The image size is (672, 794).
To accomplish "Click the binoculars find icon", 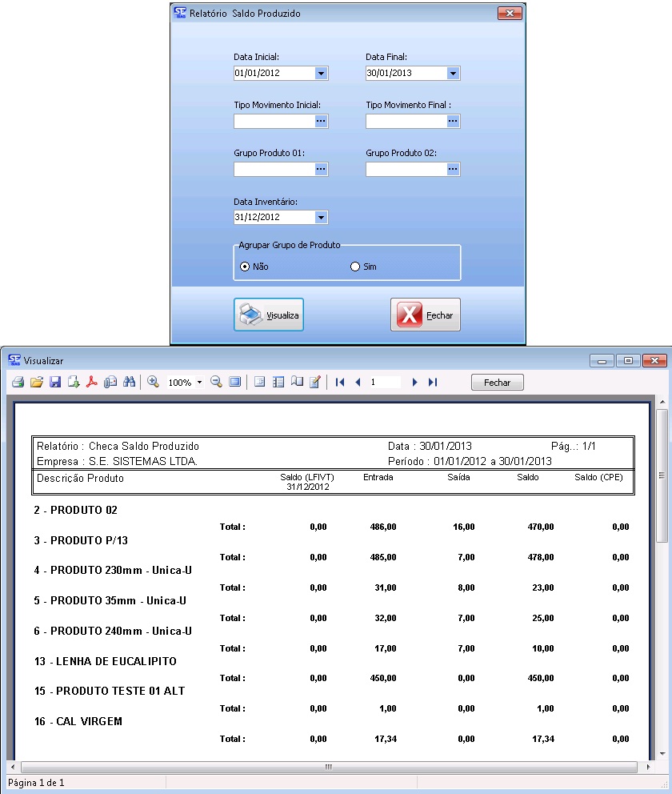I will [129, 383].
